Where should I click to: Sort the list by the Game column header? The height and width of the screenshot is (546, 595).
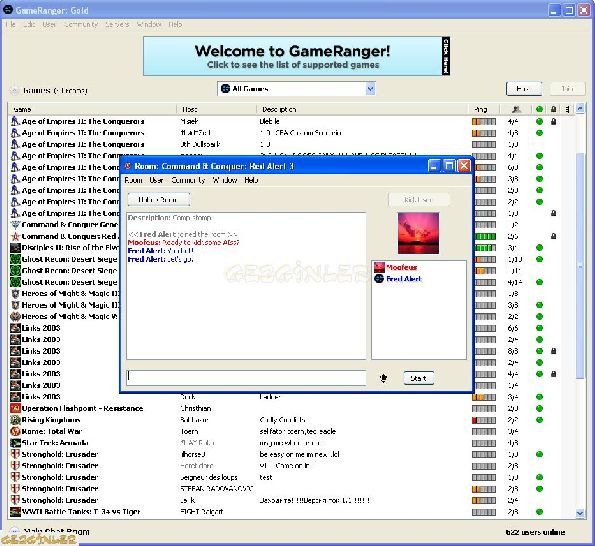(92, 109)
